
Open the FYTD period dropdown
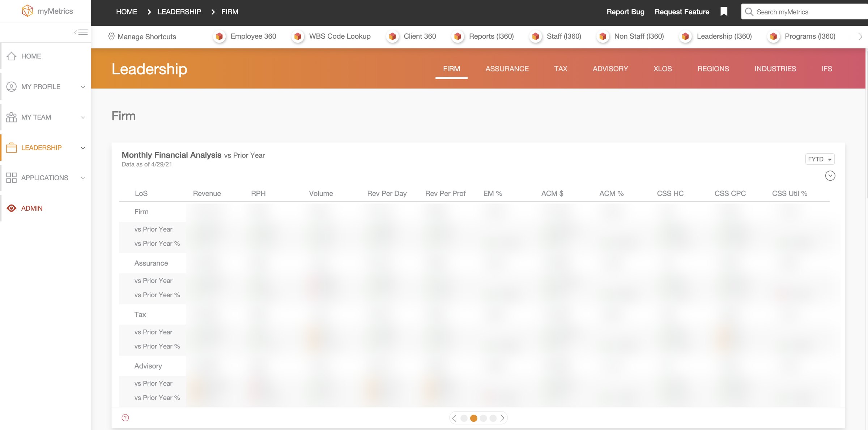820,159
